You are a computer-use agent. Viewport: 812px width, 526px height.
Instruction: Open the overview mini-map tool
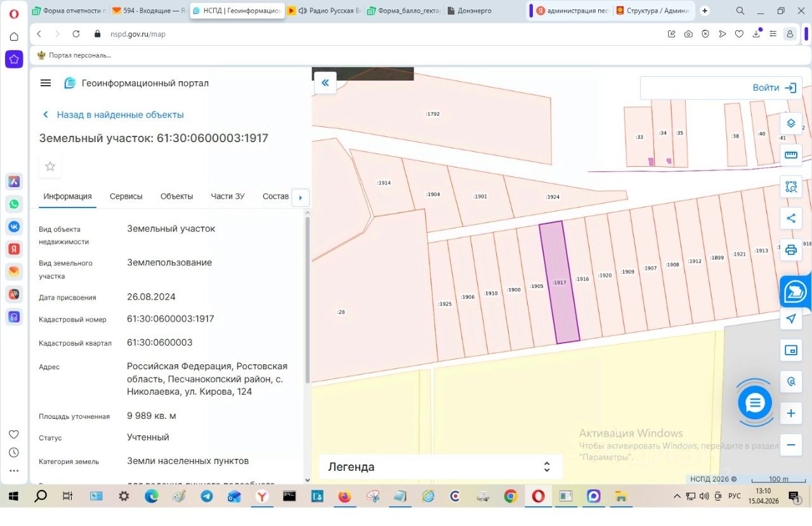[791, 350]
